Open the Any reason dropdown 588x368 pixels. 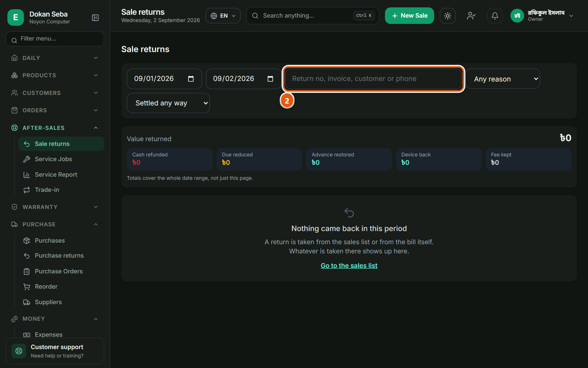(503, 79)
